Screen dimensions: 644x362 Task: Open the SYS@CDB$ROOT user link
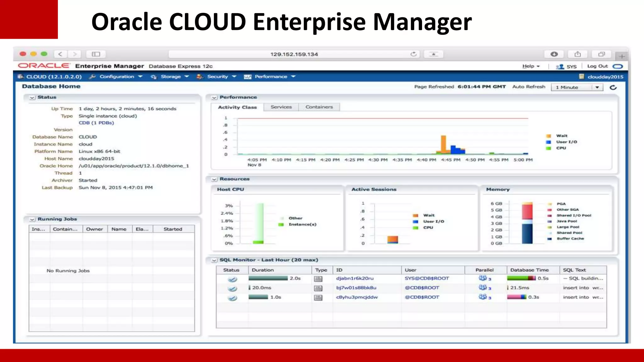point(427,278)
